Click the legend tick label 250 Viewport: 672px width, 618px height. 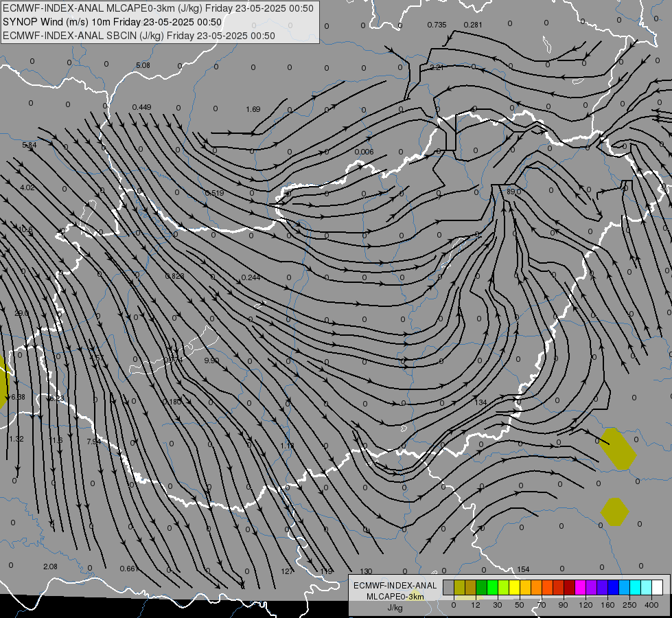629,605
